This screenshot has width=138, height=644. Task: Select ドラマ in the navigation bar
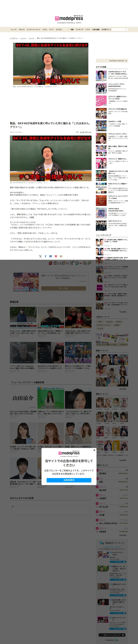click(88, 30)
